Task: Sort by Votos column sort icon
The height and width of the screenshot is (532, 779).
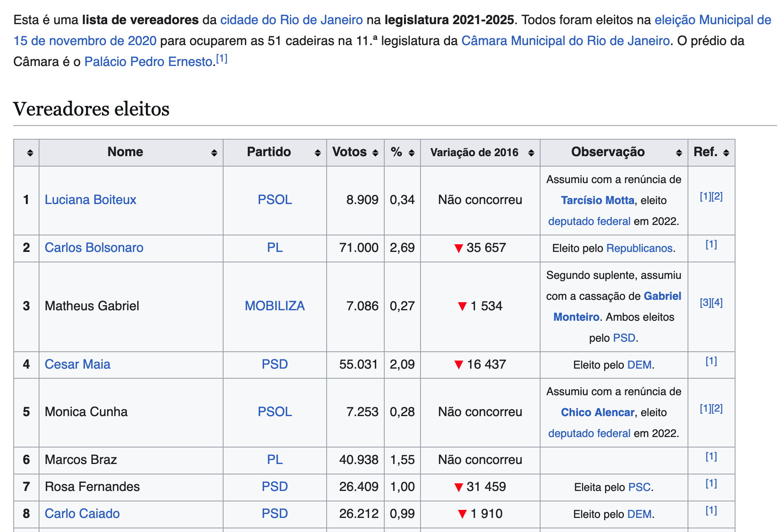Action: pyautogui.click(x=375, y=153)
